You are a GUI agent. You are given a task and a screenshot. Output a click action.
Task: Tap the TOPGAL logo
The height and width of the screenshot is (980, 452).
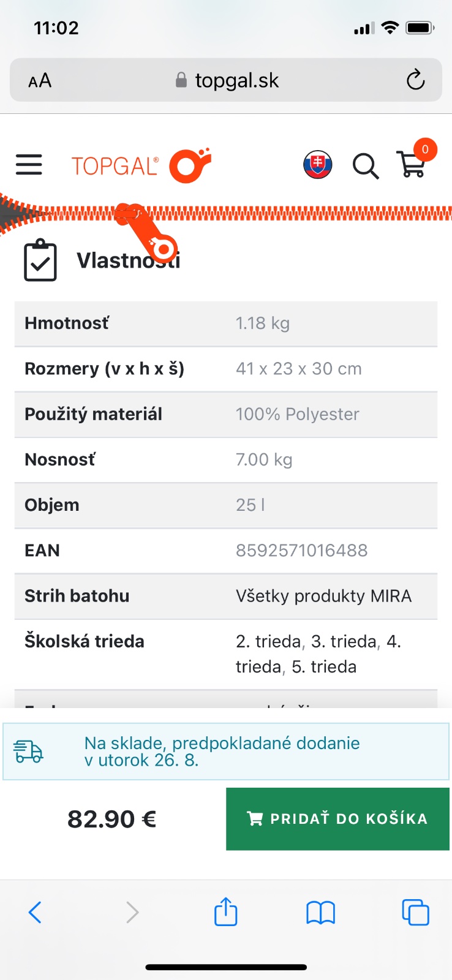pos(141,165)
